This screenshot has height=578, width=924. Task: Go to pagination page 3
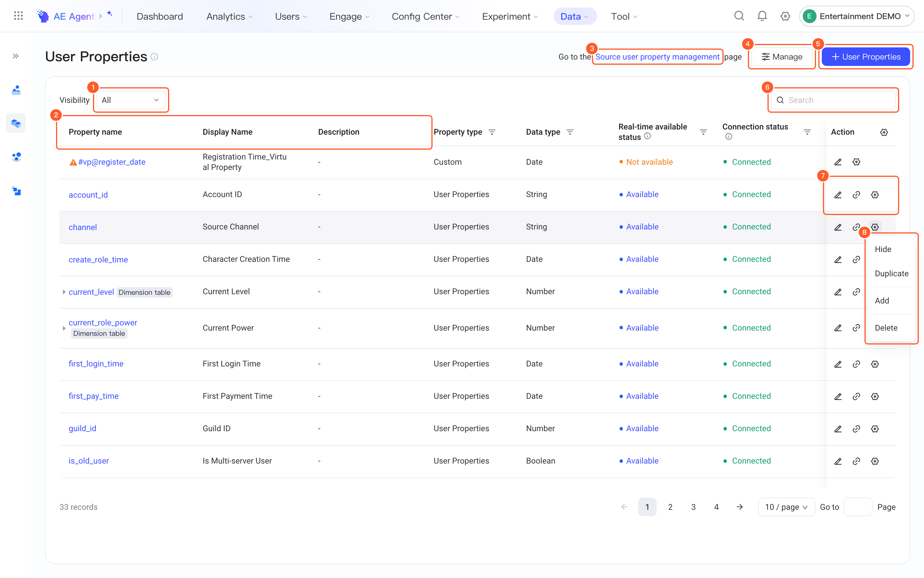tap(693, 507)
